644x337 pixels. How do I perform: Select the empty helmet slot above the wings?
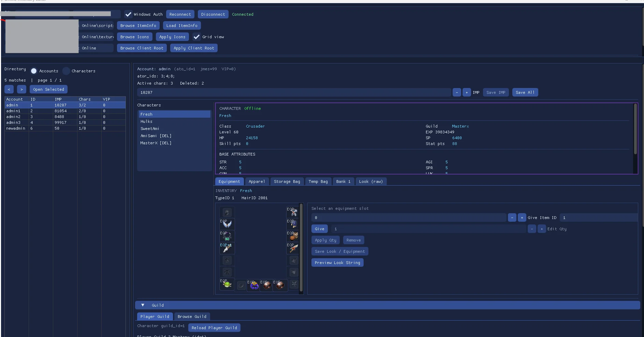click(x=227, y=213)
